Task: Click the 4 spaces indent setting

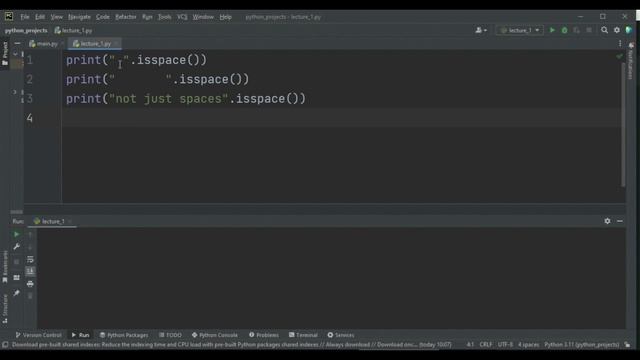Action: click(529, 344)
